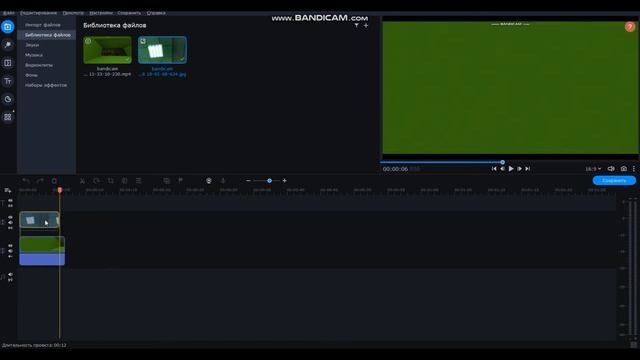Open the Редактирование menu

coord(38,13)
